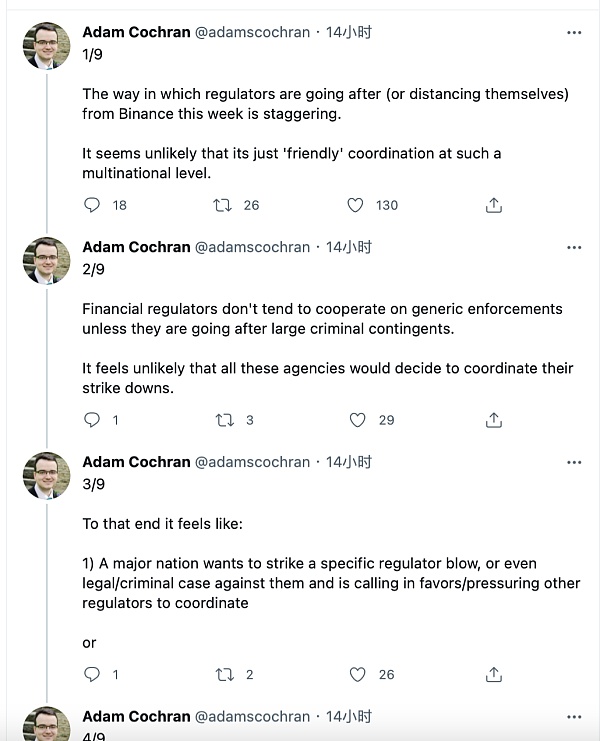This screenshot has height=741, width=600.
Task: Share the 1/9 tweet
Action: (493, 205)
